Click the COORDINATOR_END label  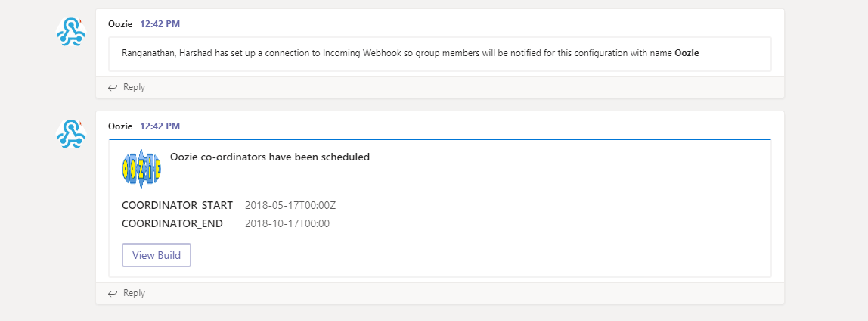(x=172, y=223)
